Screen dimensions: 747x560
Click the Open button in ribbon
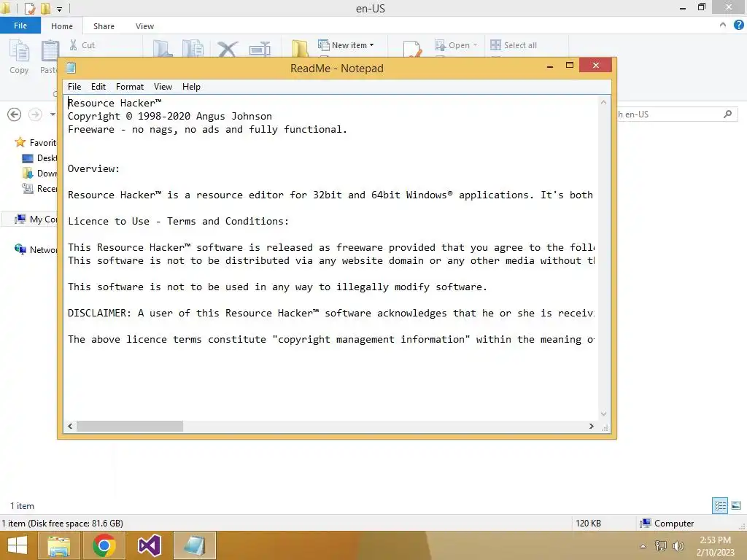pyautogui.click(x=455, y=45)
